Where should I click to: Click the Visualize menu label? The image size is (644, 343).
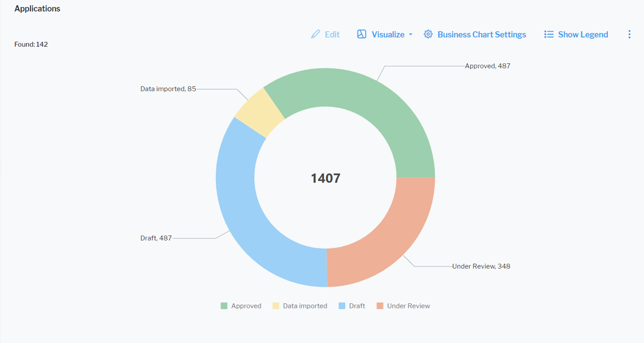(388, 34)
